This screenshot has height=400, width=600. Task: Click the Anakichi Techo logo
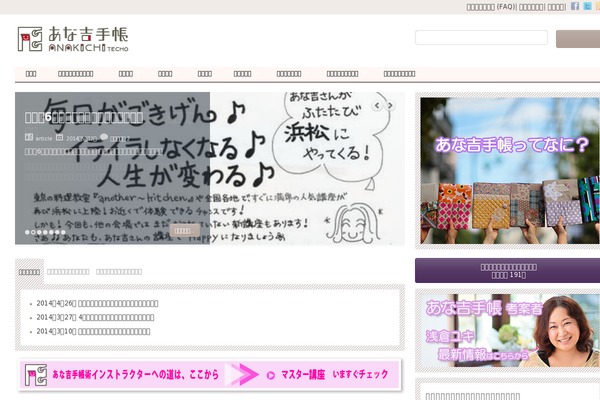[73, 39]
